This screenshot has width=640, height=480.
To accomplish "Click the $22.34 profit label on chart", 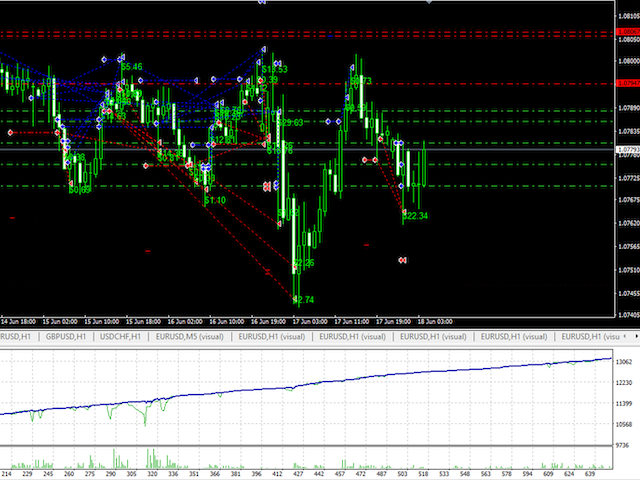I will 416,216.
